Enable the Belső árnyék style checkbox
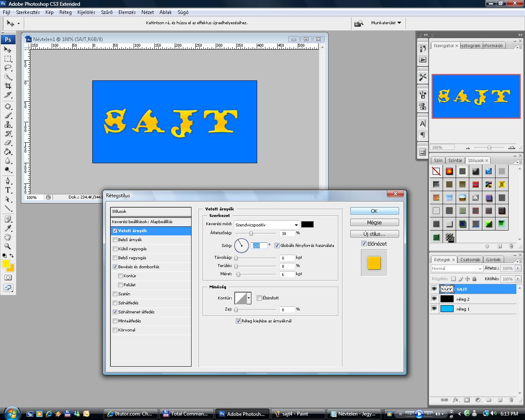 pos(115,240)
